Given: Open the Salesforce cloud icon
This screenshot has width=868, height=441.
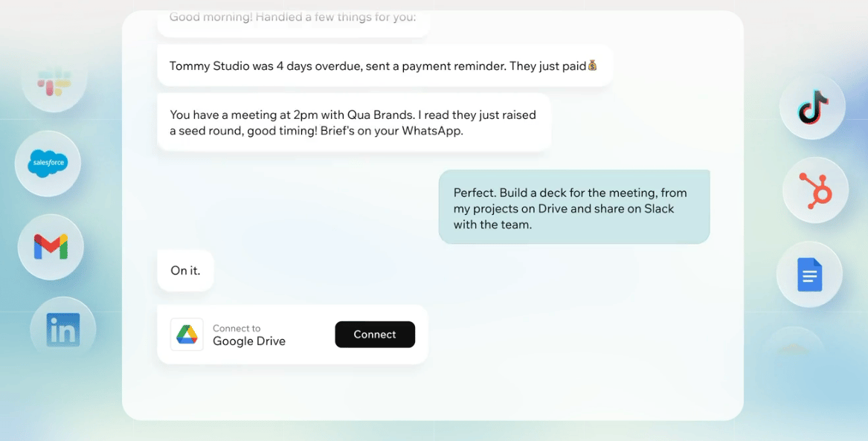Looking at the screenshot, I should (48, 163).
